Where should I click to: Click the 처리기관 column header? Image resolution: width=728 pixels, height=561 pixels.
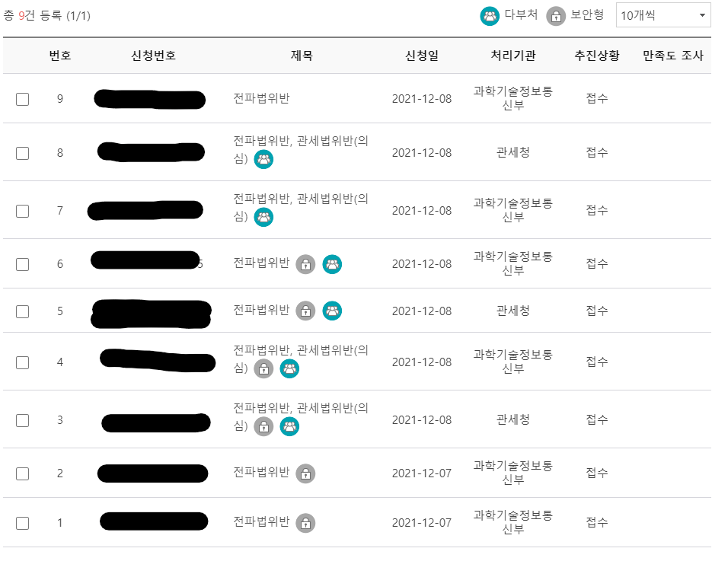click(x=512, y=56)
